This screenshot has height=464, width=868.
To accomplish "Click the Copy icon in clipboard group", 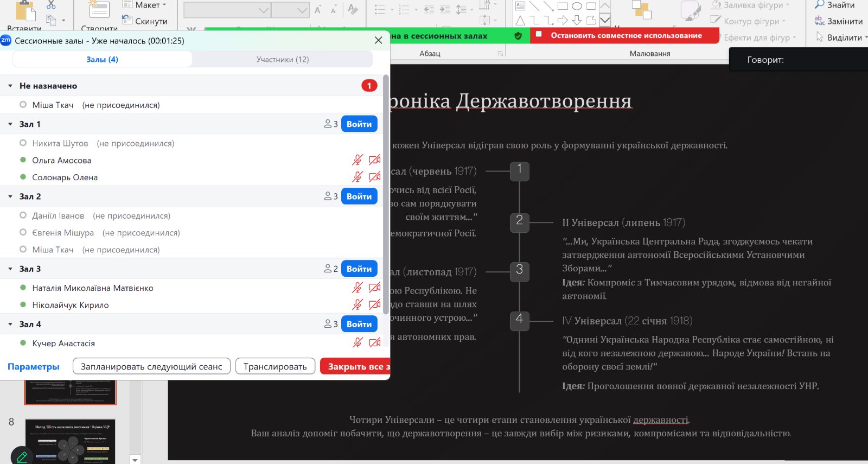I will pyautogui.click(x=52, y=21).
